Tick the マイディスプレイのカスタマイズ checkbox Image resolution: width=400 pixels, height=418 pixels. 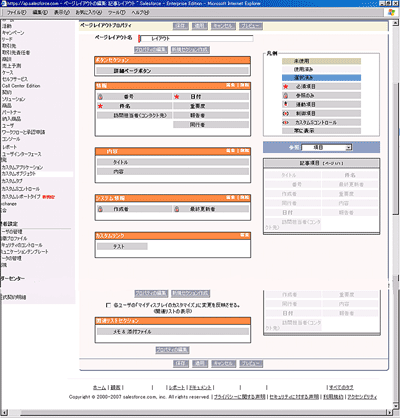click(108, 305)
